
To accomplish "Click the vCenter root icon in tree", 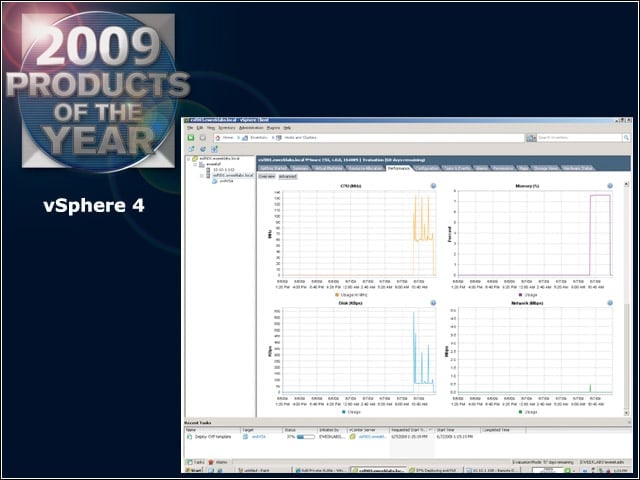I will pos(195,158).
